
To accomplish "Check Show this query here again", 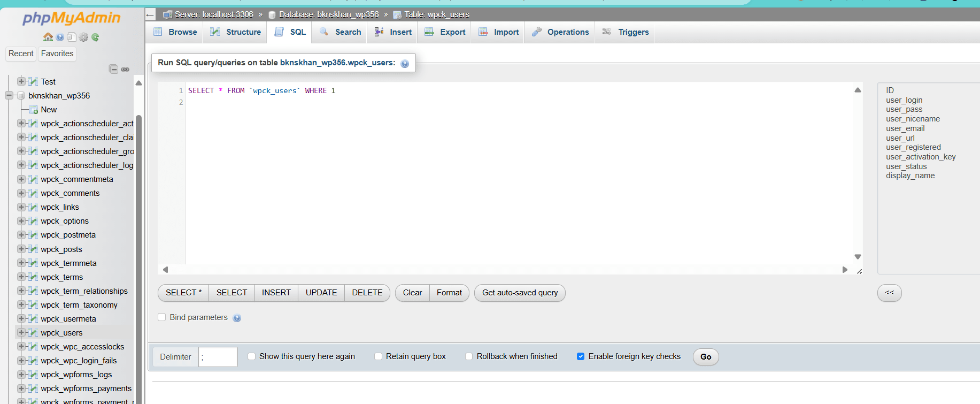I will (251, 356).
